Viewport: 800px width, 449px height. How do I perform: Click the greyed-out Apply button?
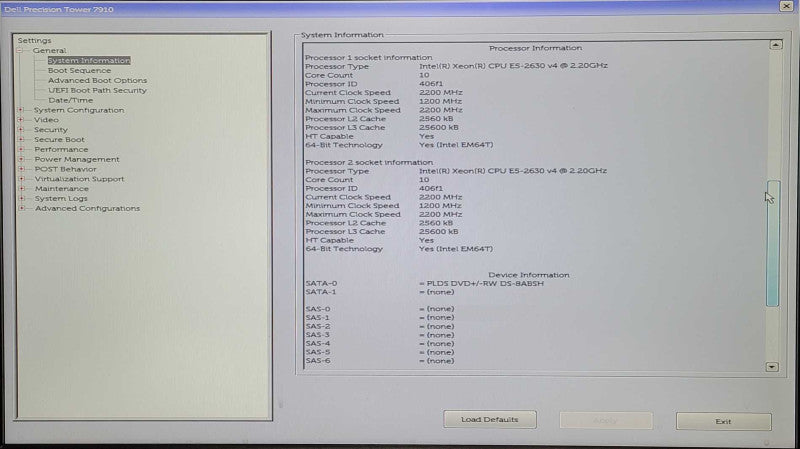click(606, 420)
